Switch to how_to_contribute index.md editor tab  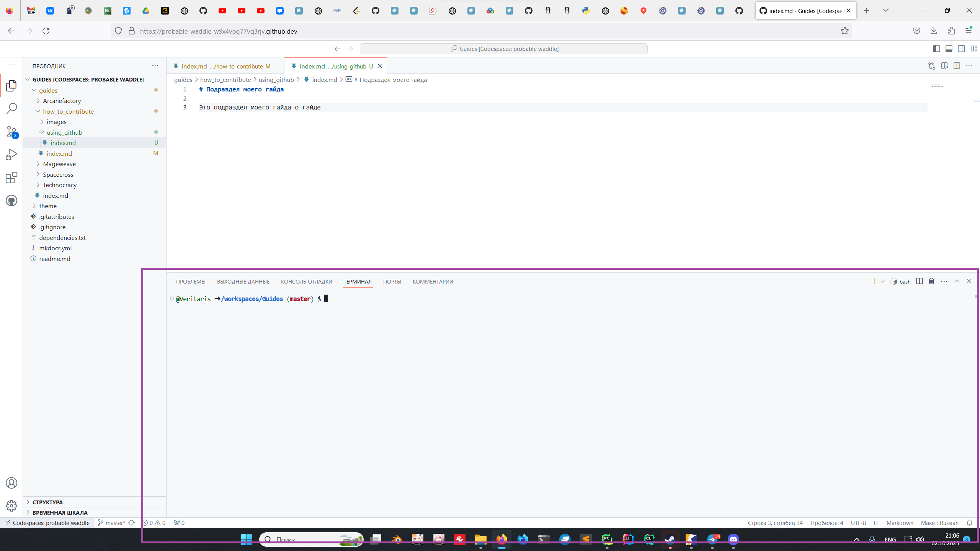222,66
